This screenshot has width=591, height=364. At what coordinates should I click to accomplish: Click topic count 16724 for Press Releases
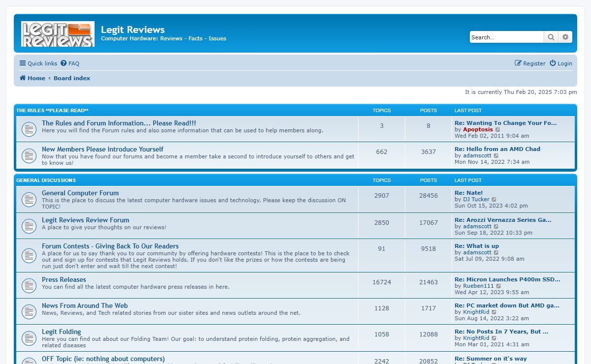[382, 282]
